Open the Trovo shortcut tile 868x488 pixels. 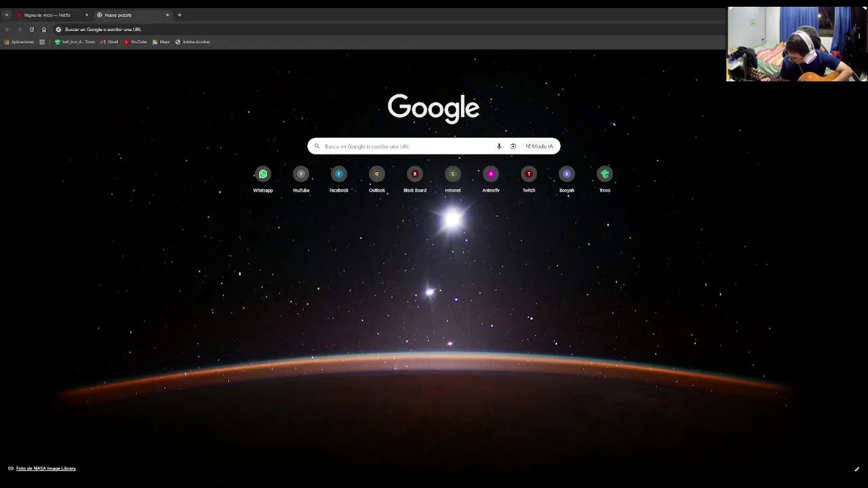pos(605,180)
